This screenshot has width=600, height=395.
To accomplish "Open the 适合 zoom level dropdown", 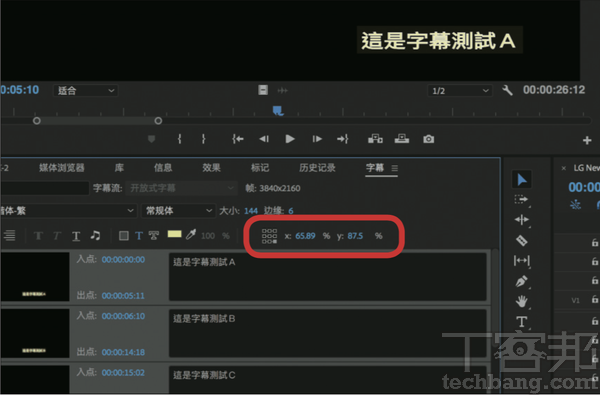I will pos(86,91).
